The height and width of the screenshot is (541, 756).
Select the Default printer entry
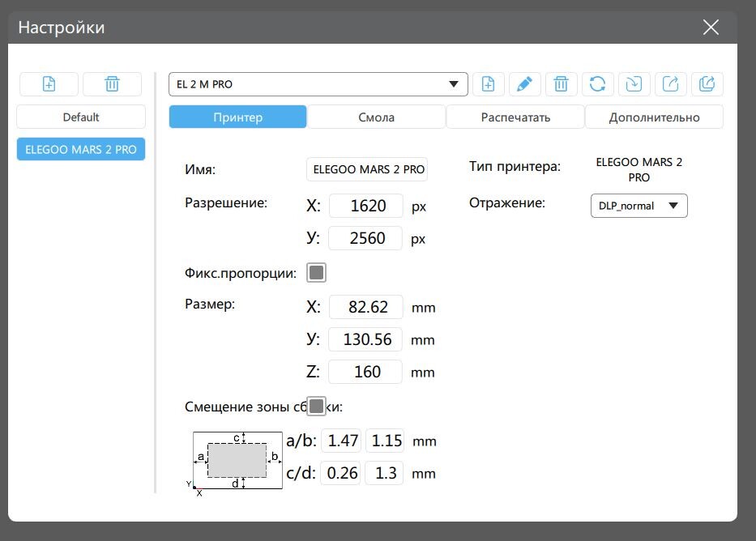(81, 117)
